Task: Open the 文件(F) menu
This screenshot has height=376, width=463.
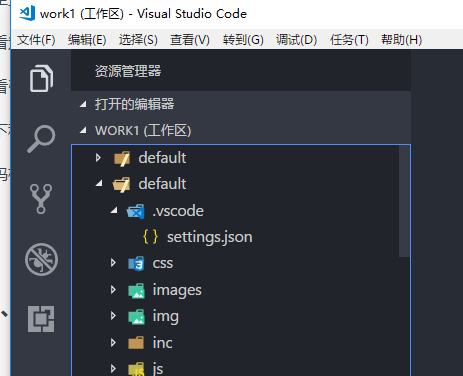Action: [x=36, y=40]
